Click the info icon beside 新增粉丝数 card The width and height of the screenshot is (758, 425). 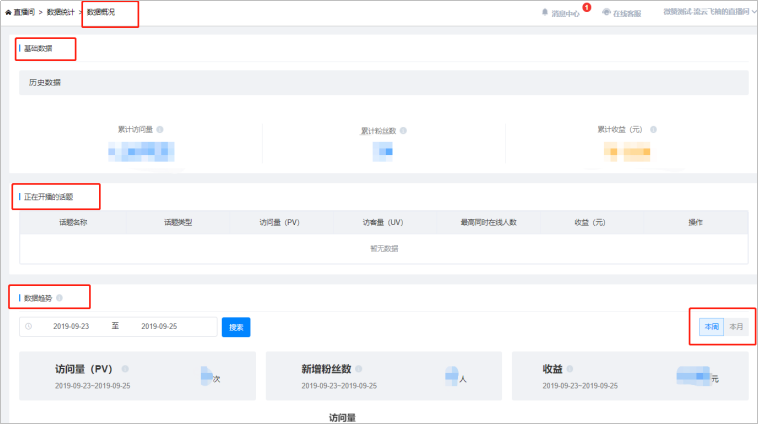coord(358,369)
